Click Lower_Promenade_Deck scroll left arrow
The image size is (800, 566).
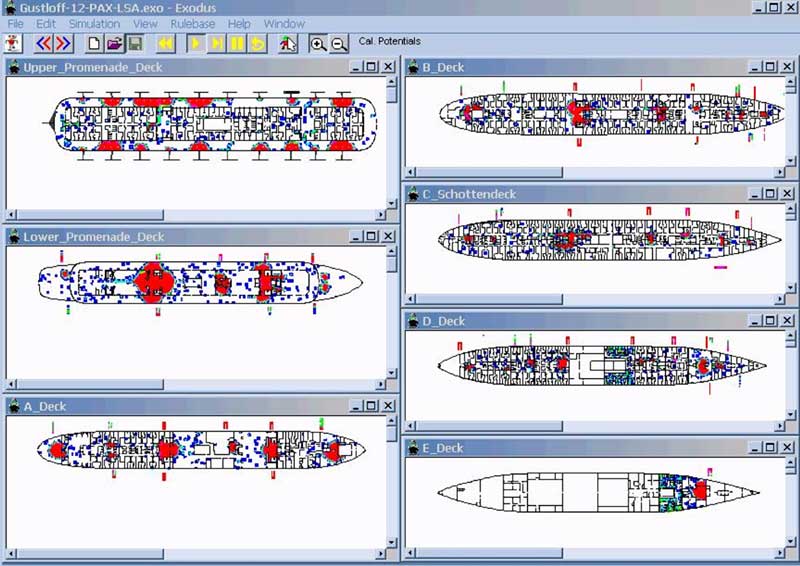coord(12,384)
